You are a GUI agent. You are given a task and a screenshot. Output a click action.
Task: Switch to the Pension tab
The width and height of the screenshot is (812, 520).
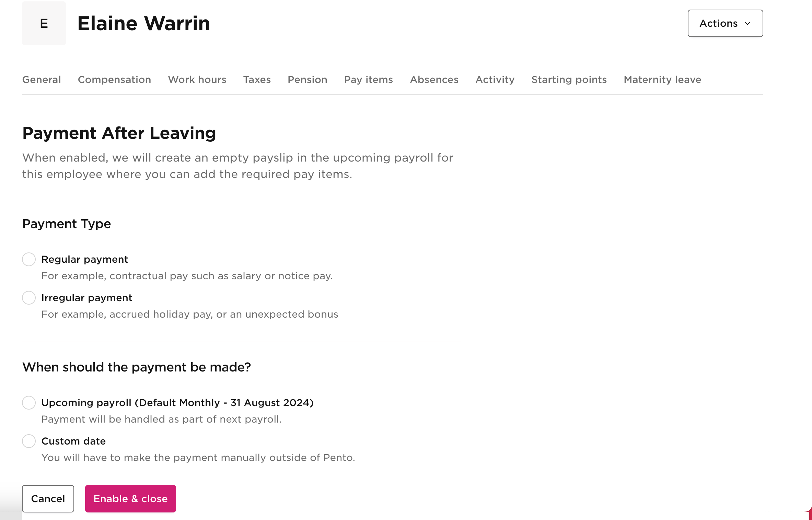[x=307, y=79]
